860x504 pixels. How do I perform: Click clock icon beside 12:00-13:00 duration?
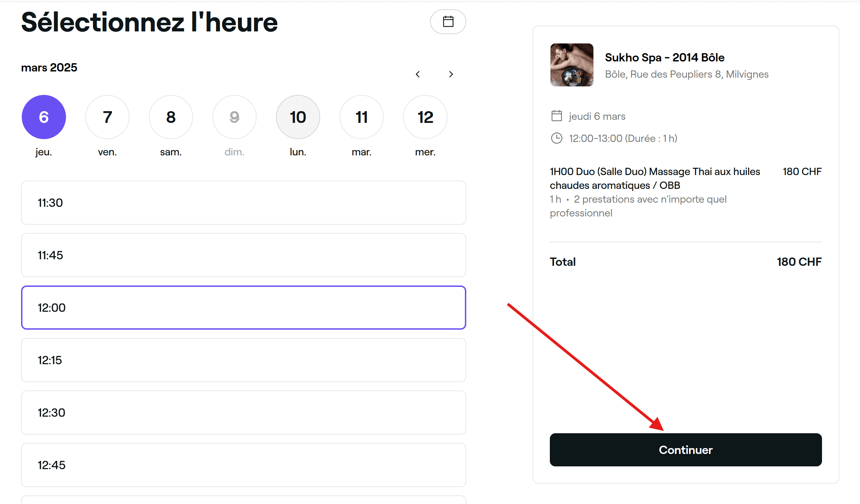pos(556,138)
